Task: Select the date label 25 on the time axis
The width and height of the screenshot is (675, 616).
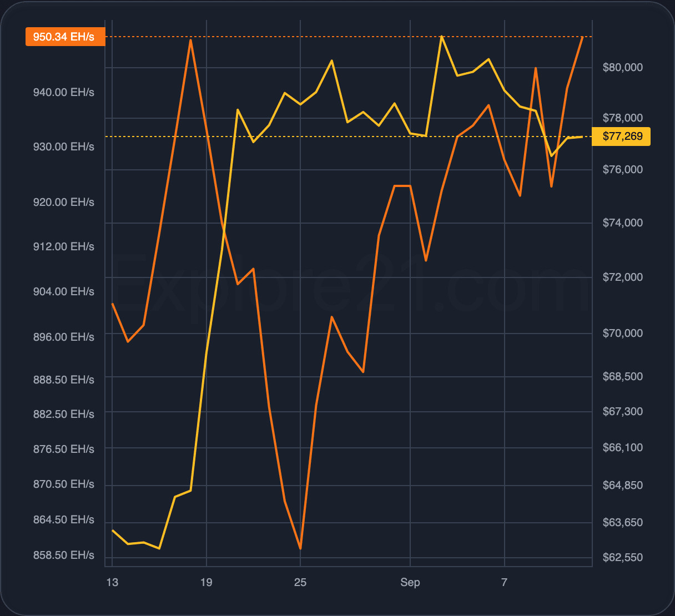Action: tap(300, 583)
